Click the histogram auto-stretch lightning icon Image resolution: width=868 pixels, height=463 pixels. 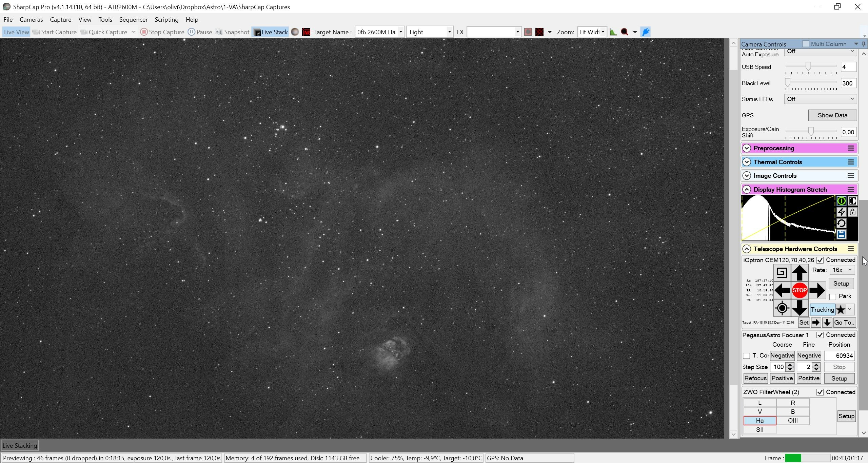pyautogui.click(x=841, y=212)
